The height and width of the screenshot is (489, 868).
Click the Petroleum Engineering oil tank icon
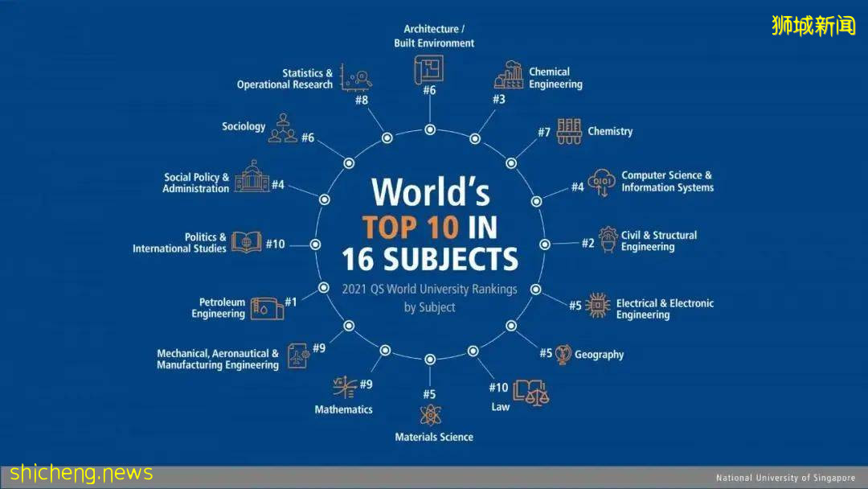(266, 308)
